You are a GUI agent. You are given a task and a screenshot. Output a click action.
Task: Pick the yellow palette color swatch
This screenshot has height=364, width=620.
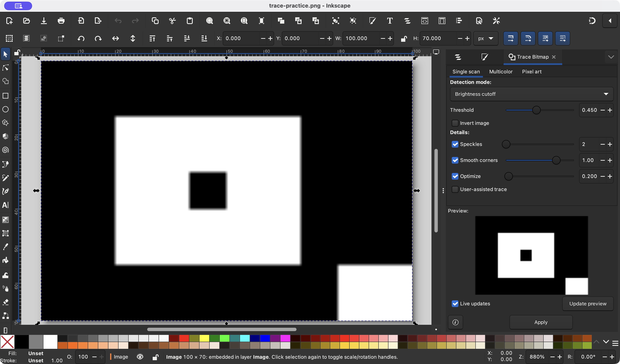pyautogui.click(x=204, y=338)
